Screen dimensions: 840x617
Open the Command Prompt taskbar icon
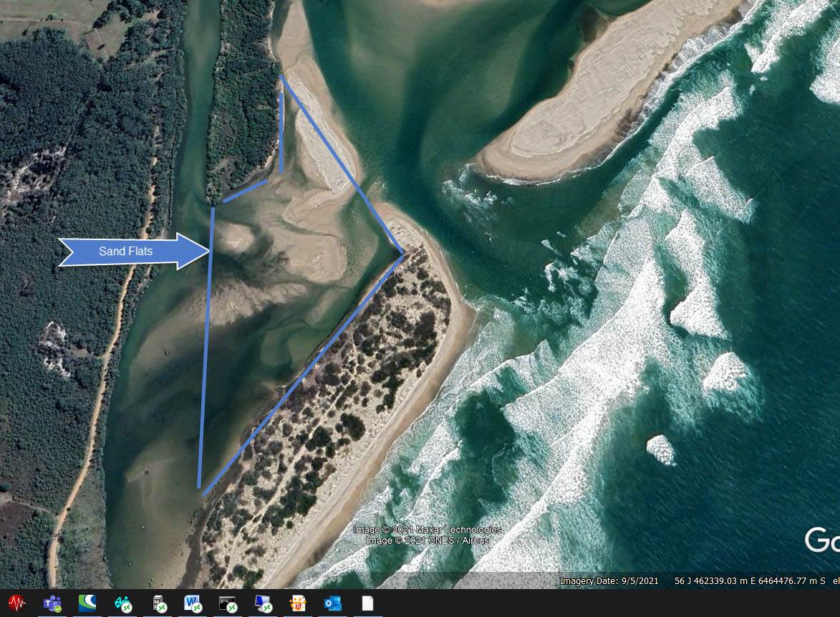(228, 603)
